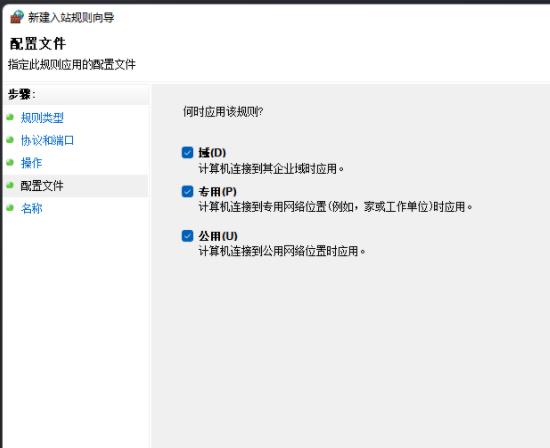
Task: Select the 配置文件 step in sidebar
Action: 42,186
